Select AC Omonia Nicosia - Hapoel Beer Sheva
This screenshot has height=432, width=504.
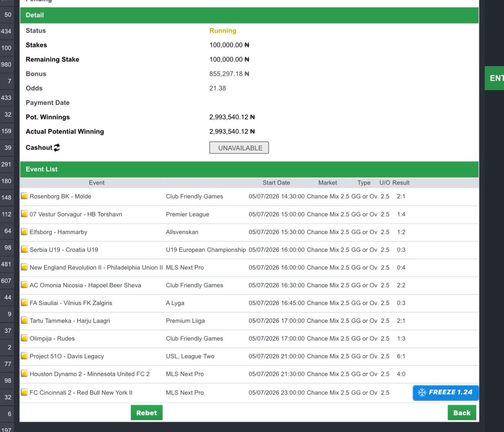(x=85, y=285)
